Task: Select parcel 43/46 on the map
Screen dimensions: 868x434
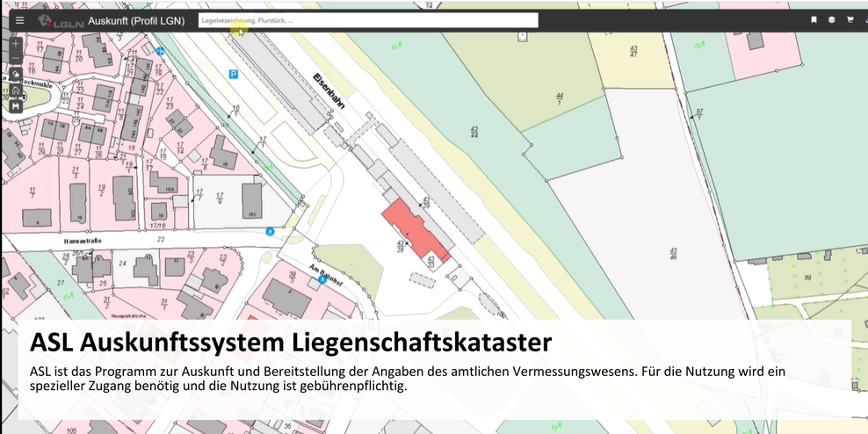Action: pyautogui.click(x=673, y=254)
